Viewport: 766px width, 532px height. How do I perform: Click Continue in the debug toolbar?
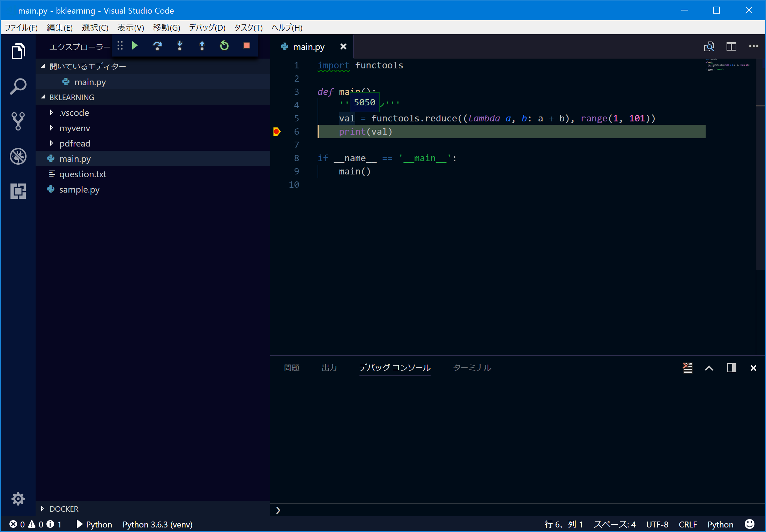(135, 46)
